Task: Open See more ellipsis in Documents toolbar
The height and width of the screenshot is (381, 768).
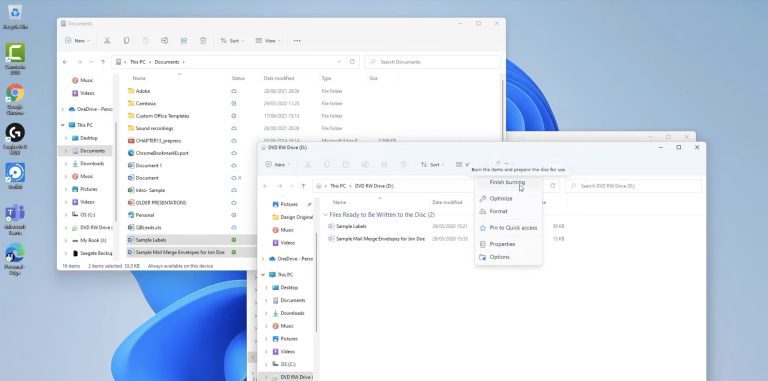Action: tap(297, 41)
